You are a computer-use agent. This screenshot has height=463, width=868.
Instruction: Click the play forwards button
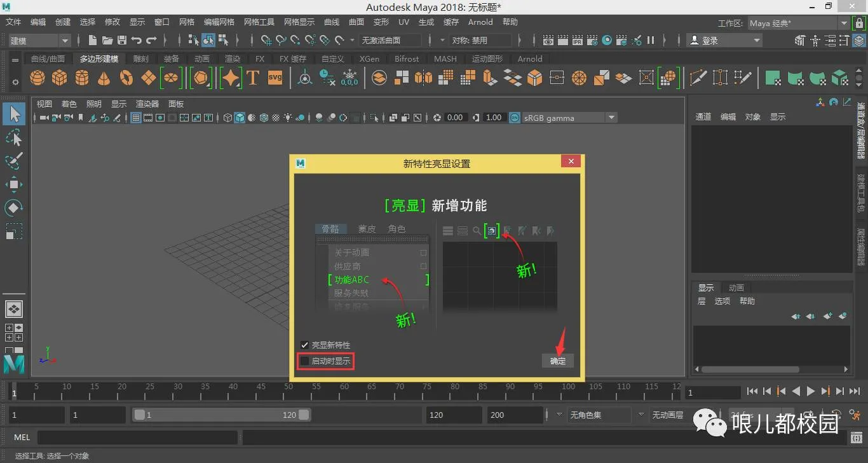click(x=811, y=392)
